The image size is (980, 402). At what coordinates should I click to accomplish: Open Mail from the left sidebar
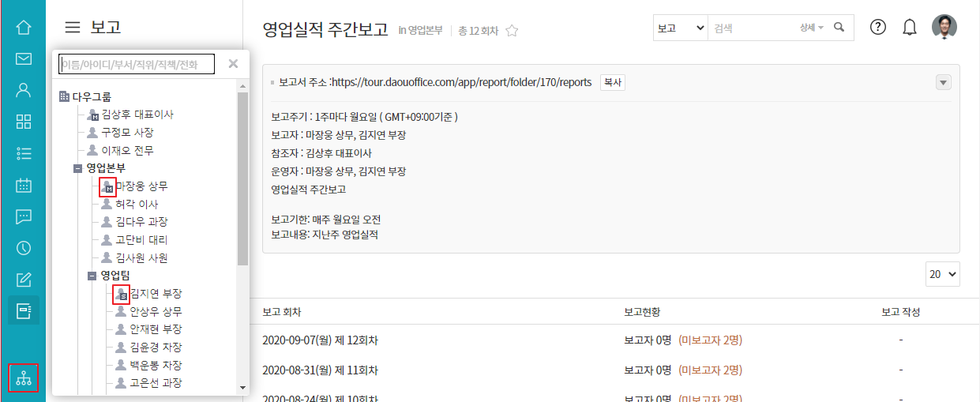click(x=24, y=58)
